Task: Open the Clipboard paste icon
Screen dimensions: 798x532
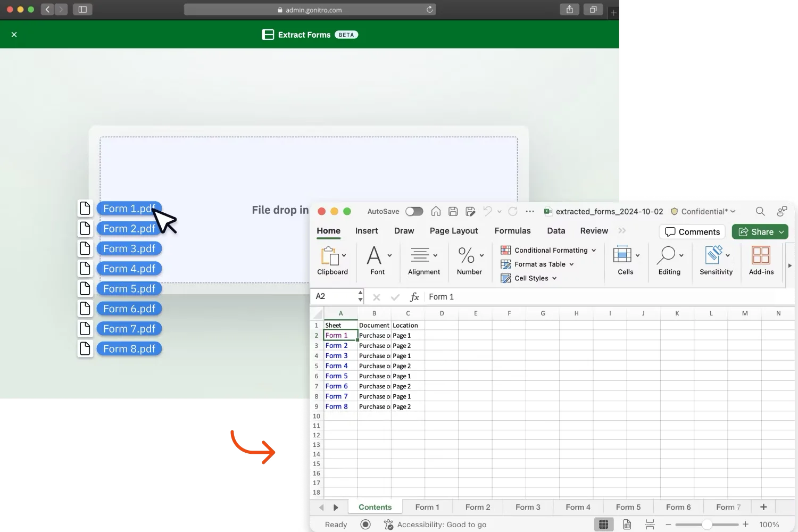Action: [x=329, y=256]
